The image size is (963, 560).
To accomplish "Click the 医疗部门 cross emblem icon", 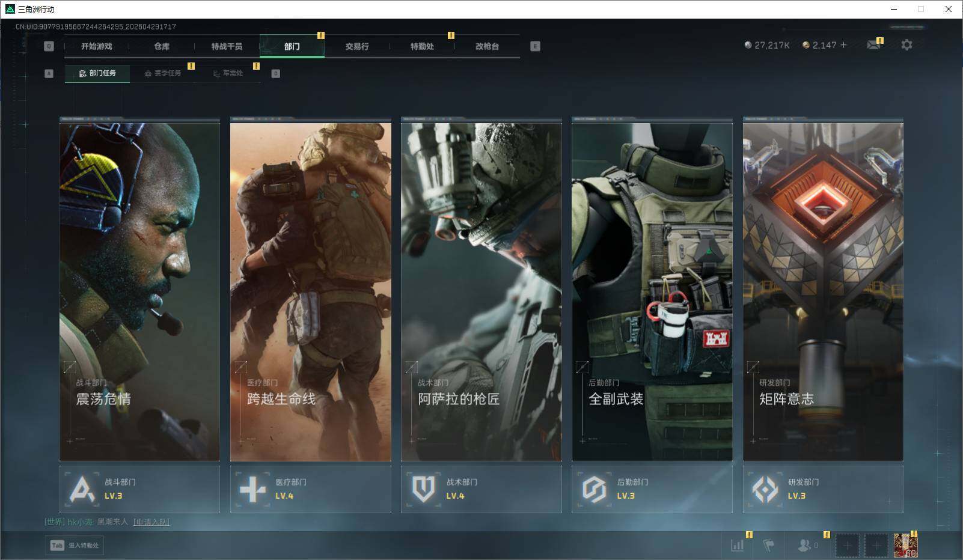I will coord(252,489).
